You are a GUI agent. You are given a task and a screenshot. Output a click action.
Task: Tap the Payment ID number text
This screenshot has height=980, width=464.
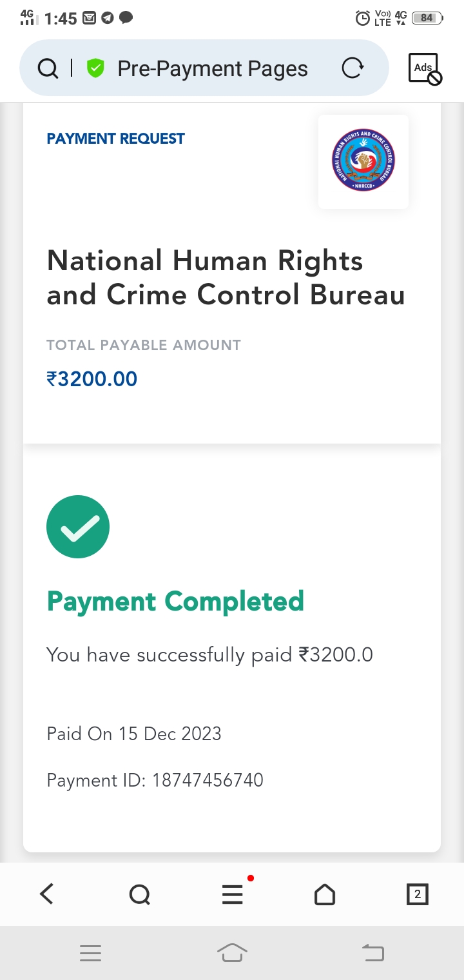(x=208, y=780)
